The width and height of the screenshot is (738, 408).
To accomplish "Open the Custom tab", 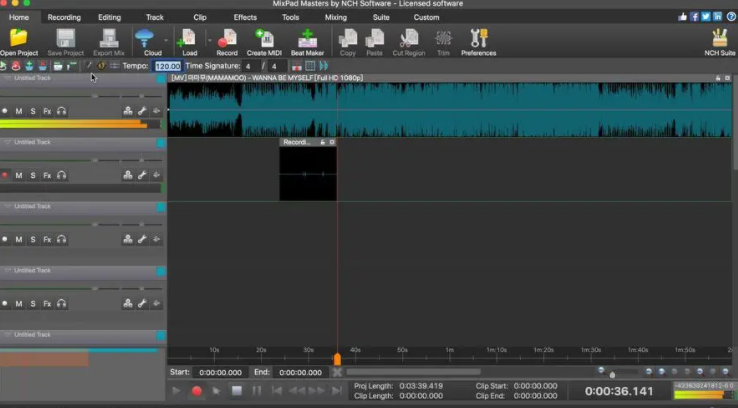I will click(x=426, y=17).
